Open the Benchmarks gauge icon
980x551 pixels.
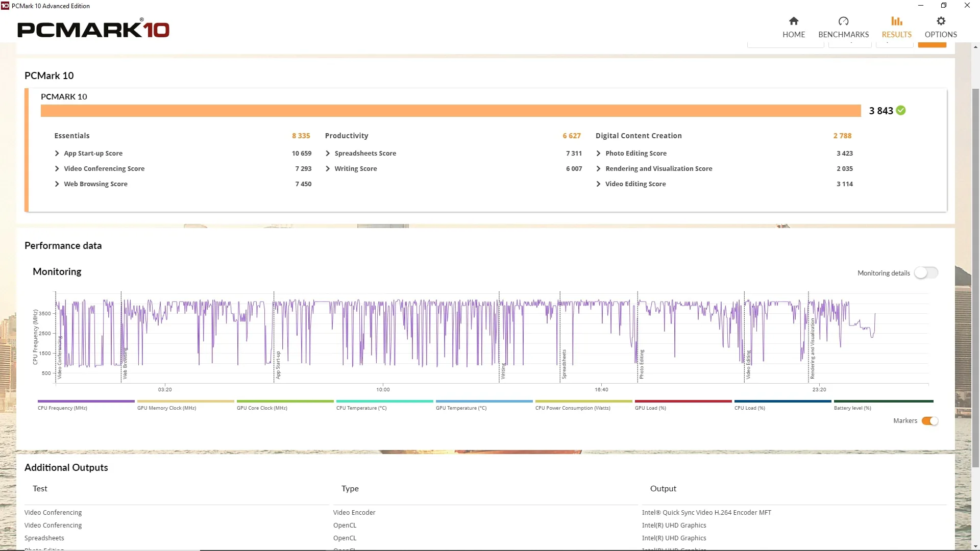click(843, 21)
